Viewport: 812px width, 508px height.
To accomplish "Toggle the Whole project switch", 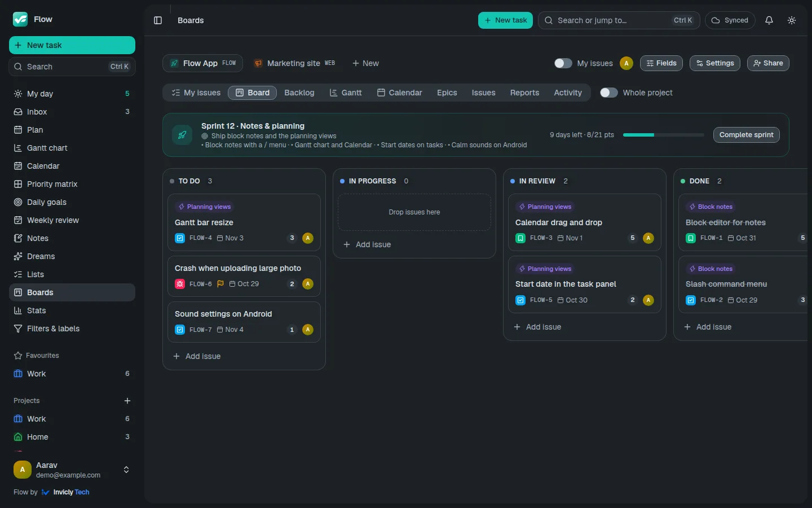I will (x=608, y=93).
